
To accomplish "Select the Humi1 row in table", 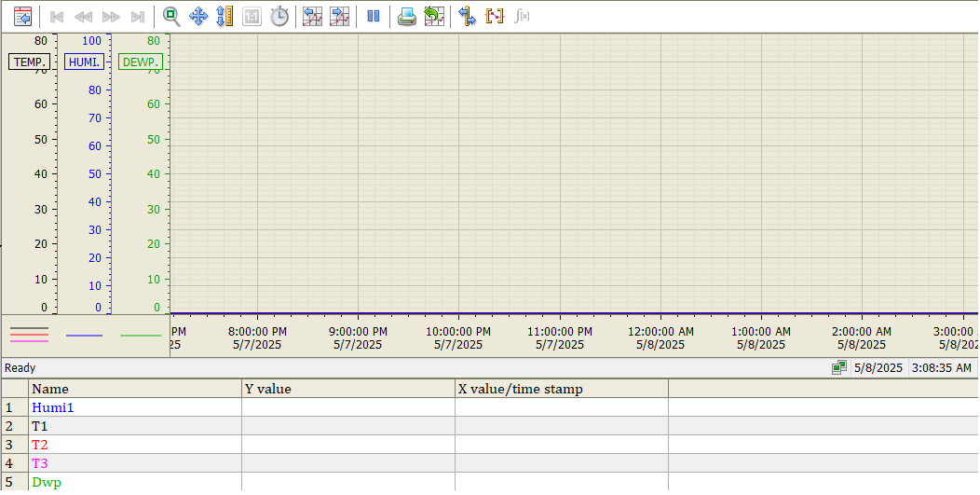I will click(52, 407).
